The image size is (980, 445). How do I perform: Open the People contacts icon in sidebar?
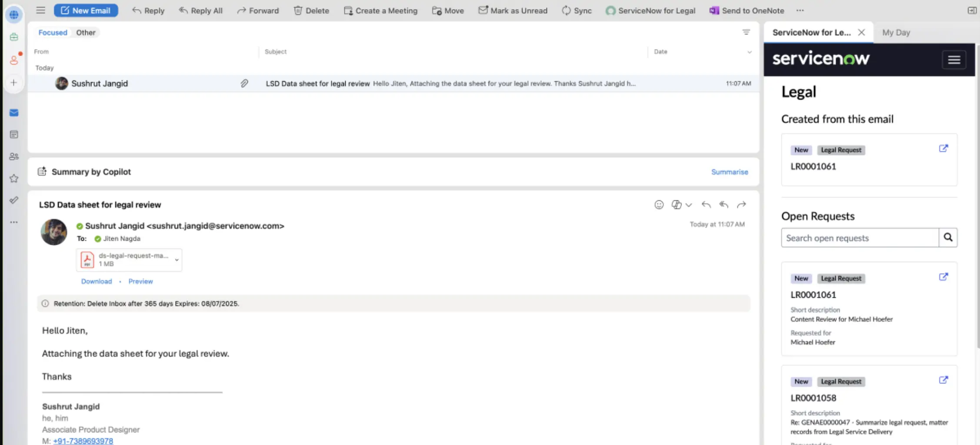coord(14,156)
